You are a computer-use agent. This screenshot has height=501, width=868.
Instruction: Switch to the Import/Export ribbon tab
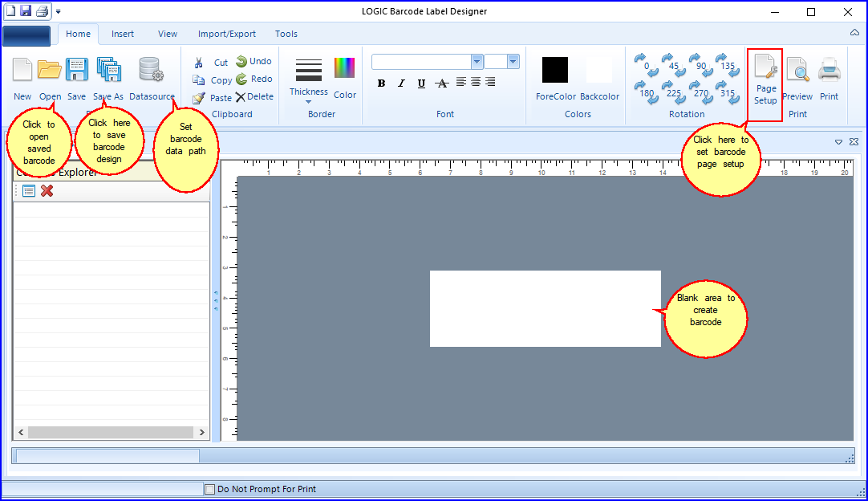coord(227,34)
